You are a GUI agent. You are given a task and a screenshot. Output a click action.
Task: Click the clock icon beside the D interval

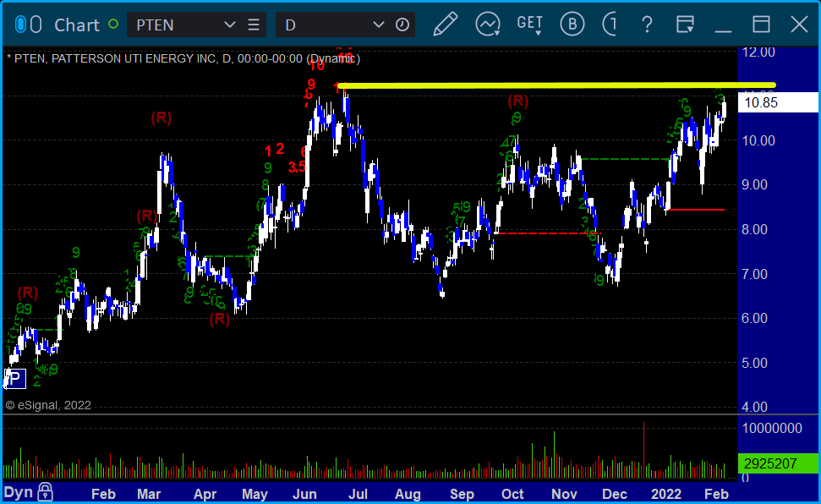pos(402,25)
